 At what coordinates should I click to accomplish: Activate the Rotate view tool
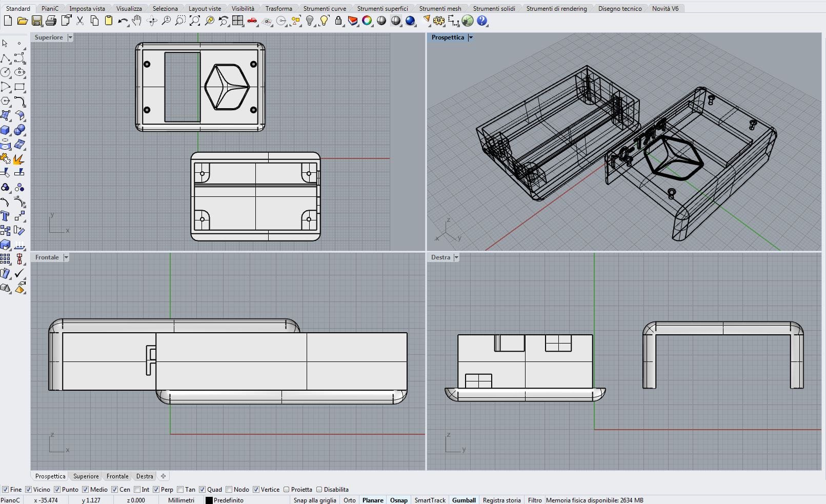(152, 22)
